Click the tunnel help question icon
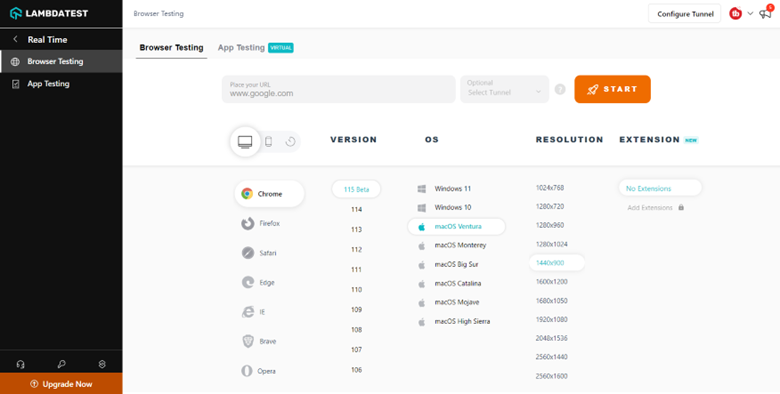The height and width of the screenshot is (394, 780). (x=560, y=90)
